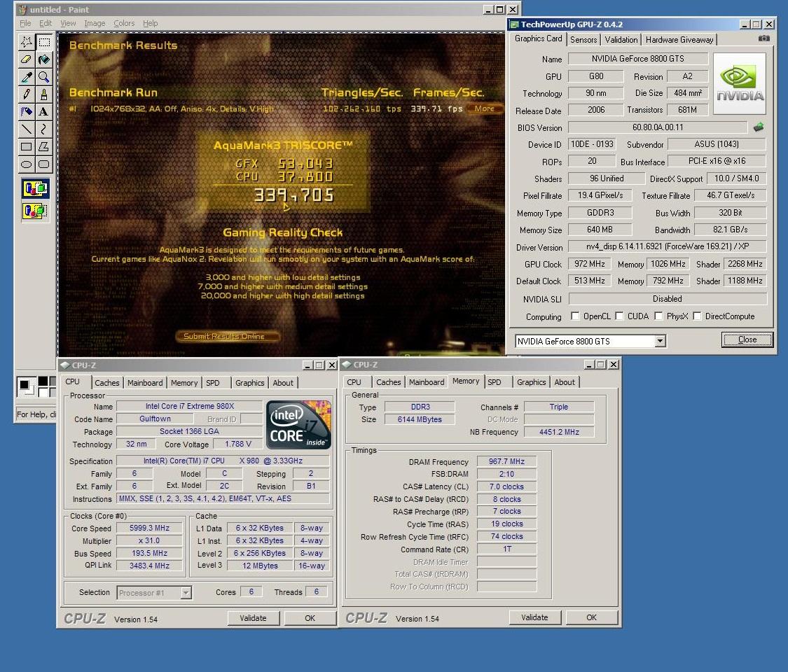Image resolution: width=788 pixels, height=672 pixels.
Task: Pick the Text tool in Paint
Action: (x=44, y=111)
